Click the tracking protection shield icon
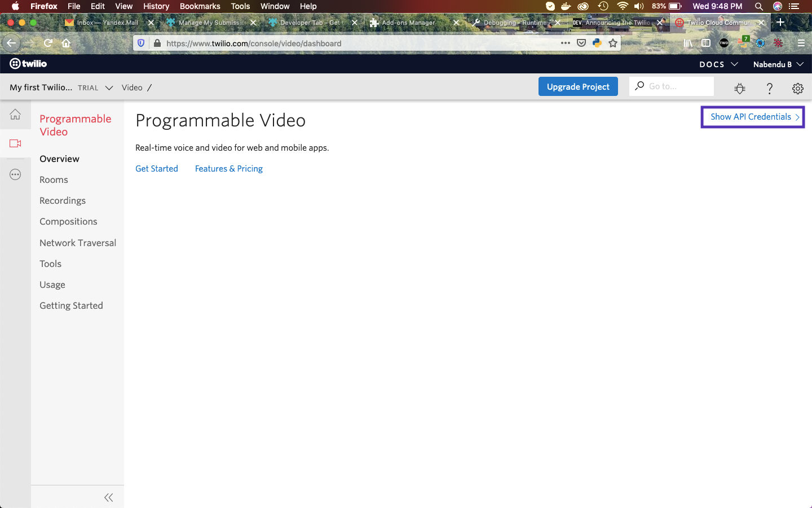The image size is (812, 508). pyautogui.click(x=141, y=43)
